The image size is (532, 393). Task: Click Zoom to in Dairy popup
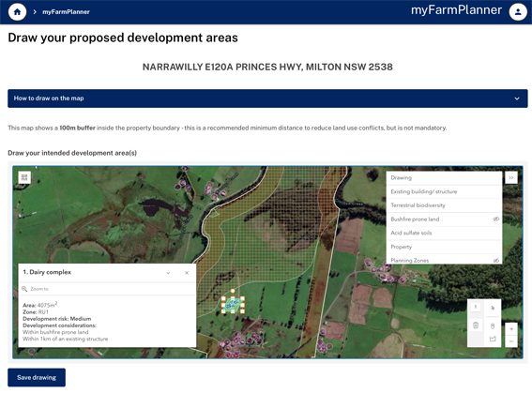point(39,289)
